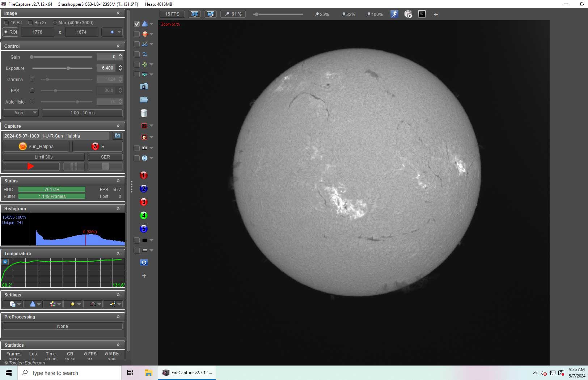This screenshot has width=588, height=380.
Task: Collapse the Status panel
Action: click(x=118, y=181)
